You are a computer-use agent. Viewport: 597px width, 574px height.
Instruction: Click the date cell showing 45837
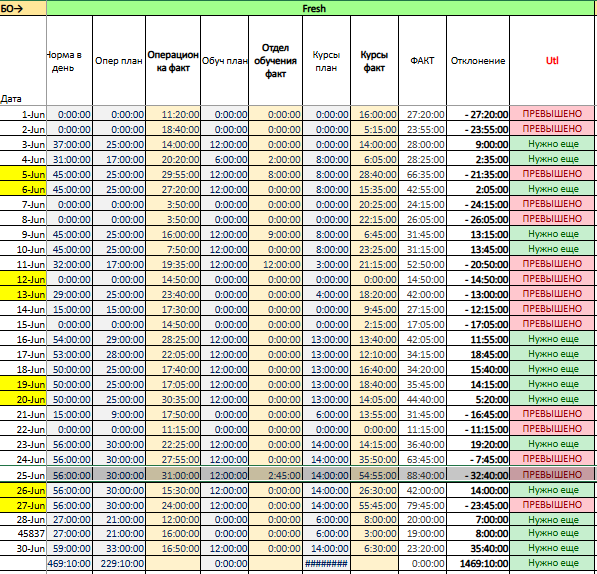click(x=23, y=534)
